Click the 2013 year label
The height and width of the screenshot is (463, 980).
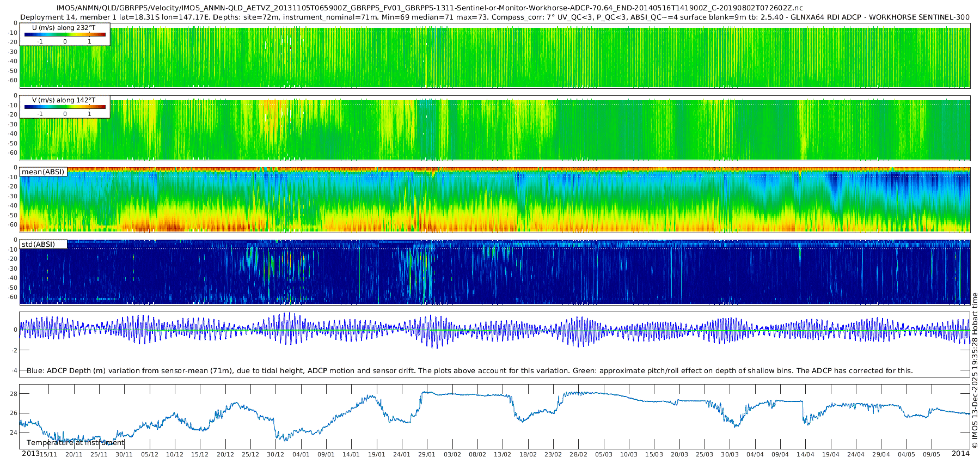(x=30, y=454)
